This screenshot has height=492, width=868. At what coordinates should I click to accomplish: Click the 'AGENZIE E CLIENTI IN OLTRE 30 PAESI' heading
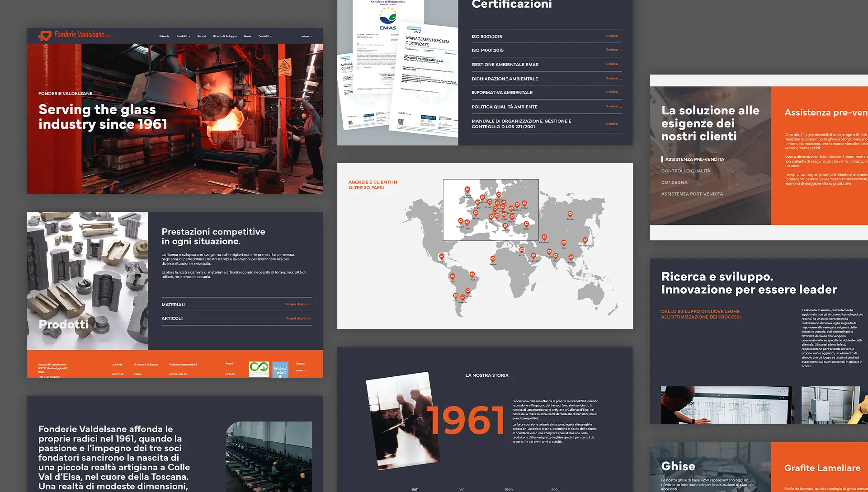373,185
